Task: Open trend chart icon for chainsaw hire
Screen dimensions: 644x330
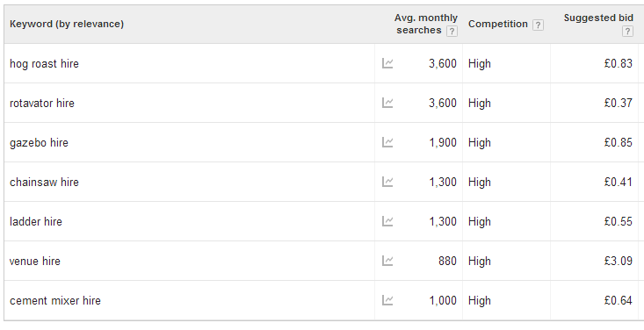Action: [x=387, y=182]
